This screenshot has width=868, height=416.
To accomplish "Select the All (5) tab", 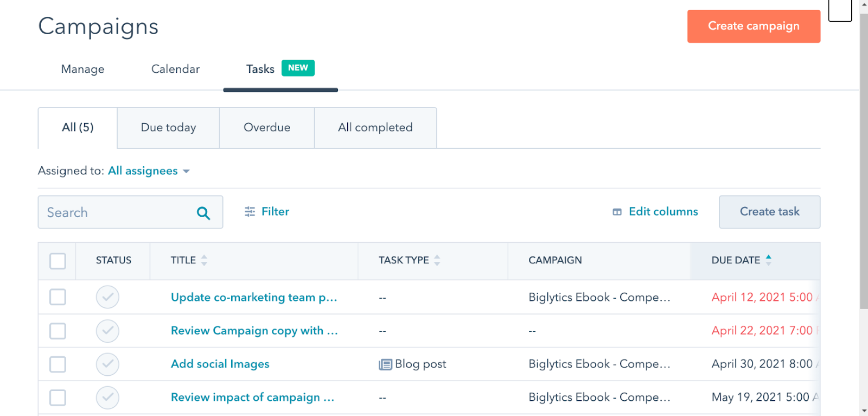I will pos(78,128).
